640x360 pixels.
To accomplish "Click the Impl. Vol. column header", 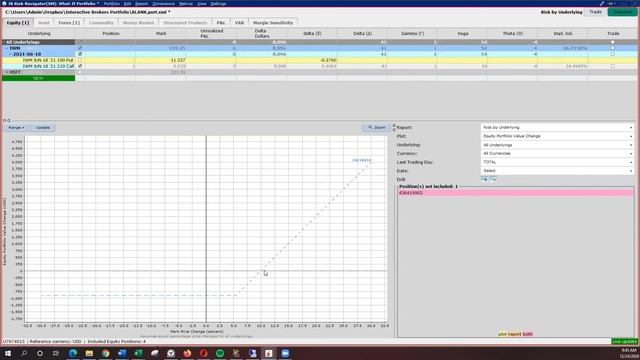I will [563, 33].
